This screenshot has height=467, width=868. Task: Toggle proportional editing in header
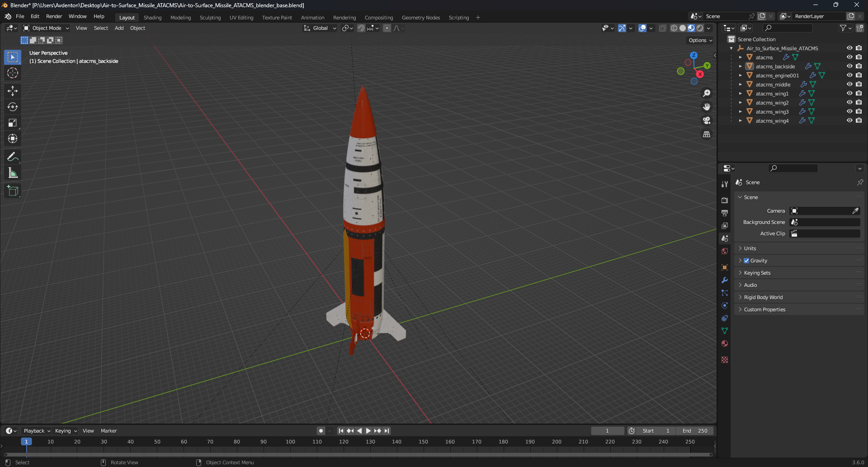[x=387, y=28]
